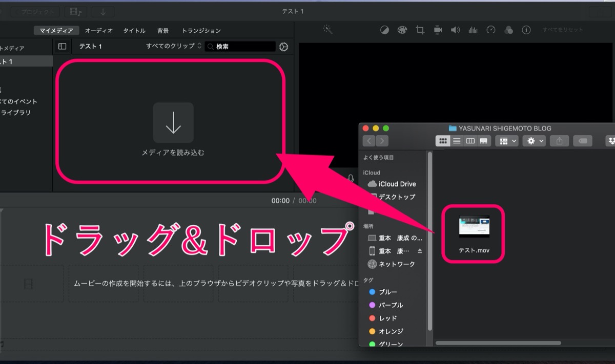Click the YASUNARI SHIGEMOTO BLOG window title
This screenshot has width=615, height=364.
pyautogui.click(x=505, y=129)
